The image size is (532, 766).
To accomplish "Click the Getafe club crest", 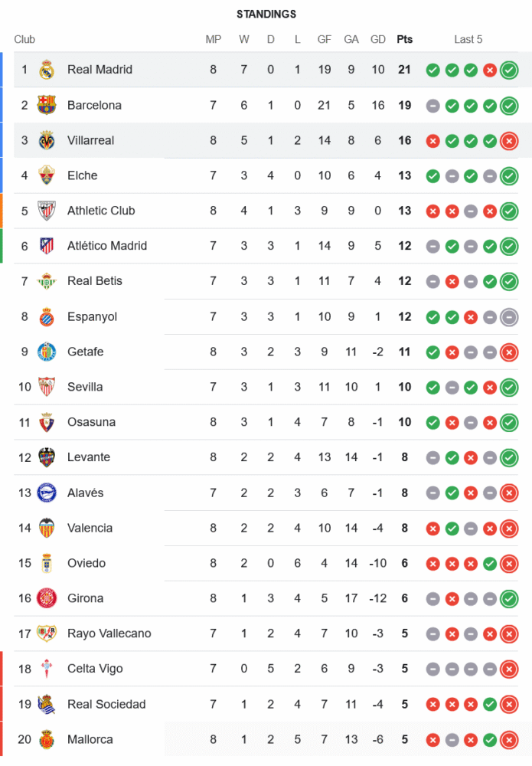I will pos(47,352).
